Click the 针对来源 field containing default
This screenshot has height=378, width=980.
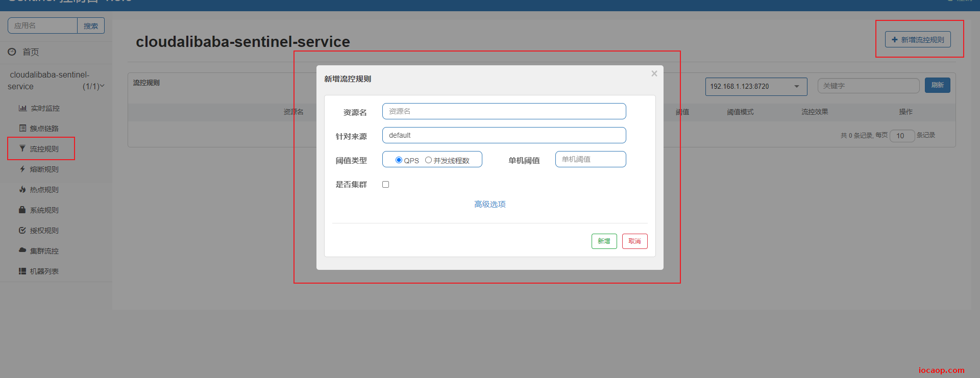(504, 135)
